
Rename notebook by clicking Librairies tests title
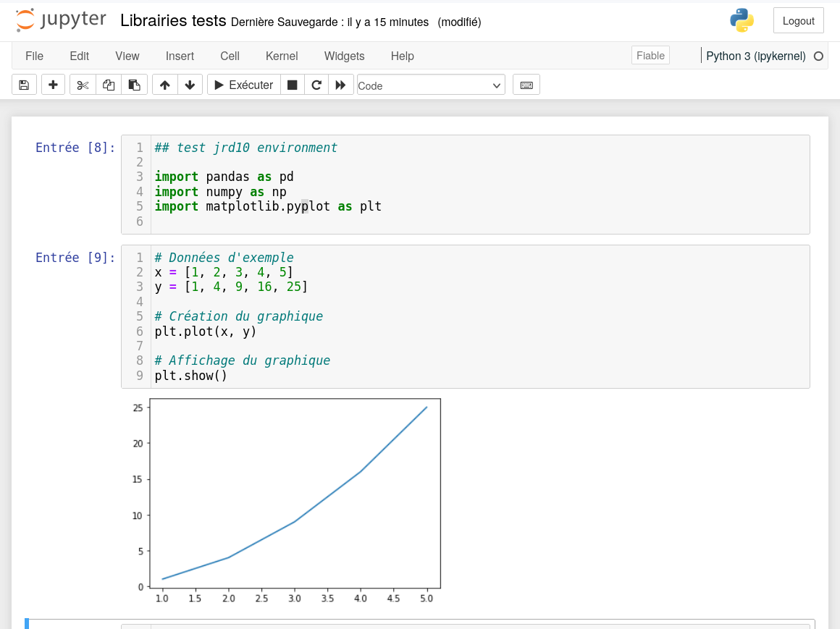click(x=173, y=21)
